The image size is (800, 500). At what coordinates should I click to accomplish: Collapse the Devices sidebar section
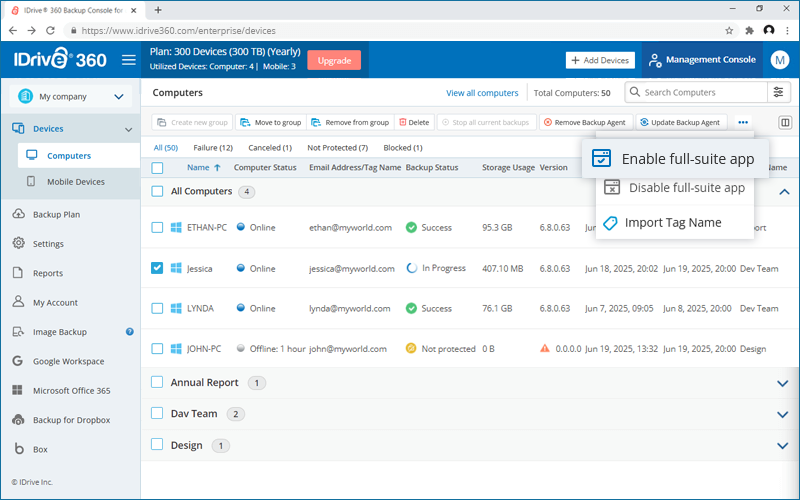(128, 129)
